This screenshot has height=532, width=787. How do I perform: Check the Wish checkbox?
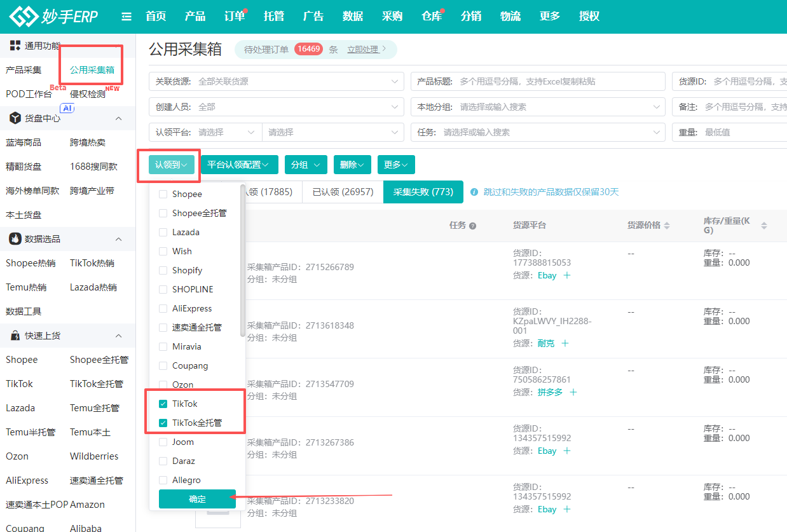(163, 251)
